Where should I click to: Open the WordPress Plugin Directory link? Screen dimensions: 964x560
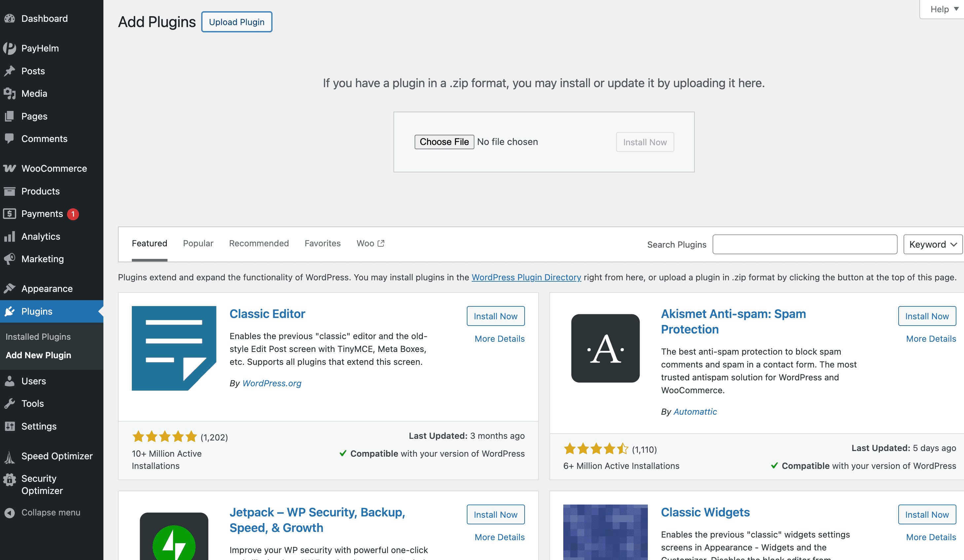click(x=526, y=277)
